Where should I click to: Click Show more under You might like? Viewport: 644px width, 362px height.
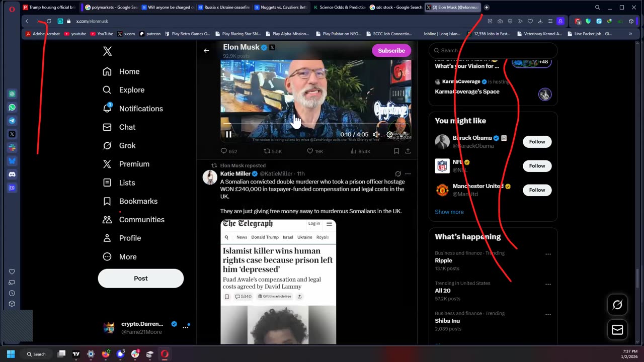pos(449,212)
